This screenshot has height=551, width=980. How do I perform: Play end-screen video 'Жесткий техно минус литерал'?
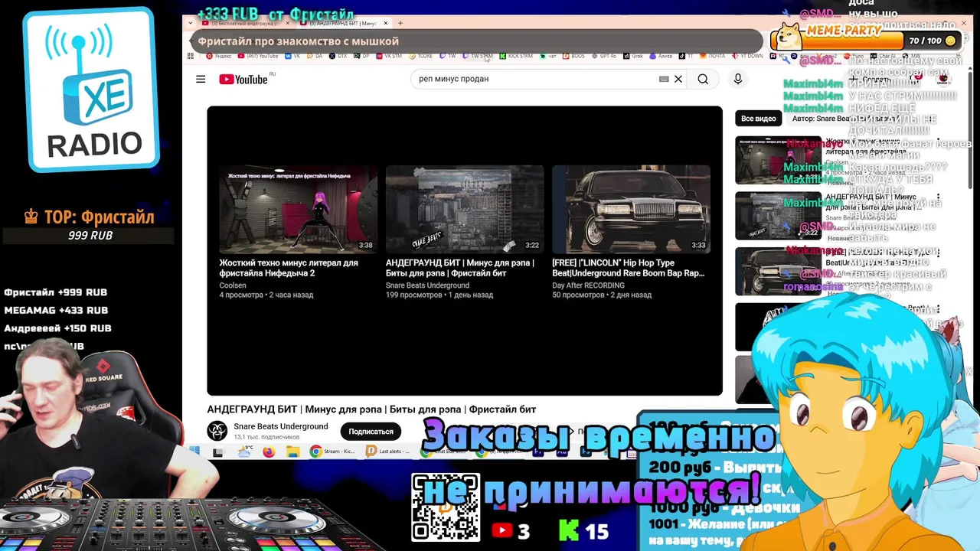[299, 209]
